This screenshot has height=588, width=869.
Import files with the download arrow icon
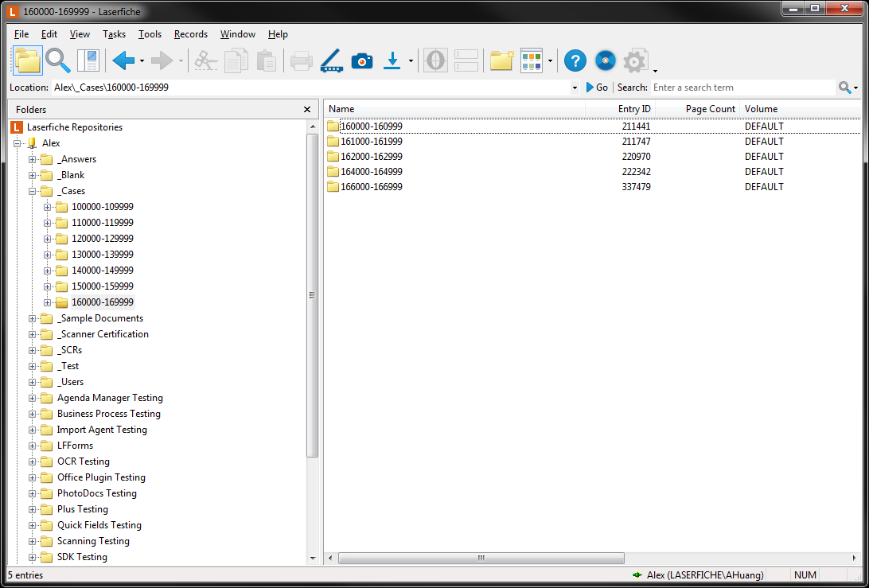[392, 60]
